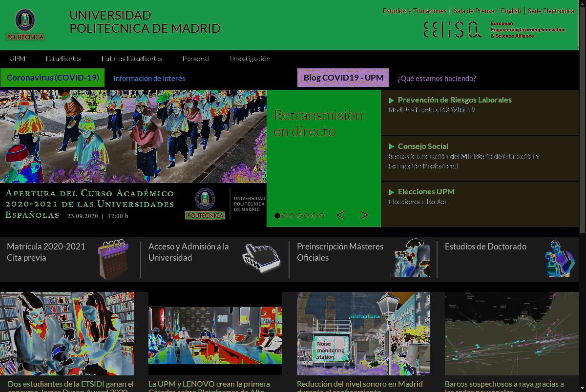Open the Futuros Estudiantes menu
Screen dimensions: 586x392
132,59
